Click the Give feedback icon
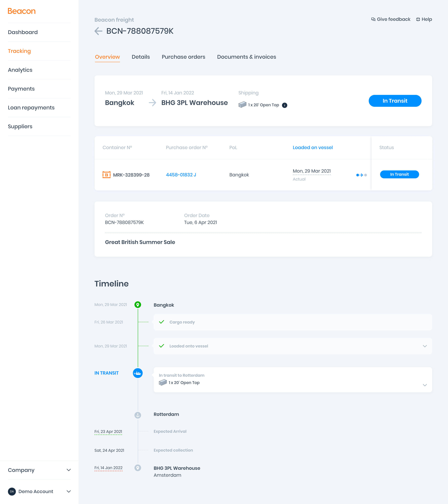This screenshot has width=448, height=504. point(373,19)
